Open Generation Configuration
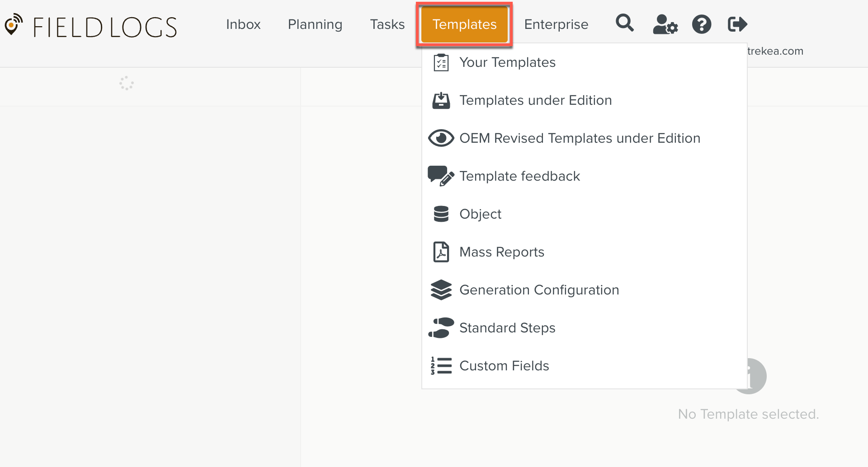Image resolution: width=868 pixels, height=467 pixels. pos(584,290)
